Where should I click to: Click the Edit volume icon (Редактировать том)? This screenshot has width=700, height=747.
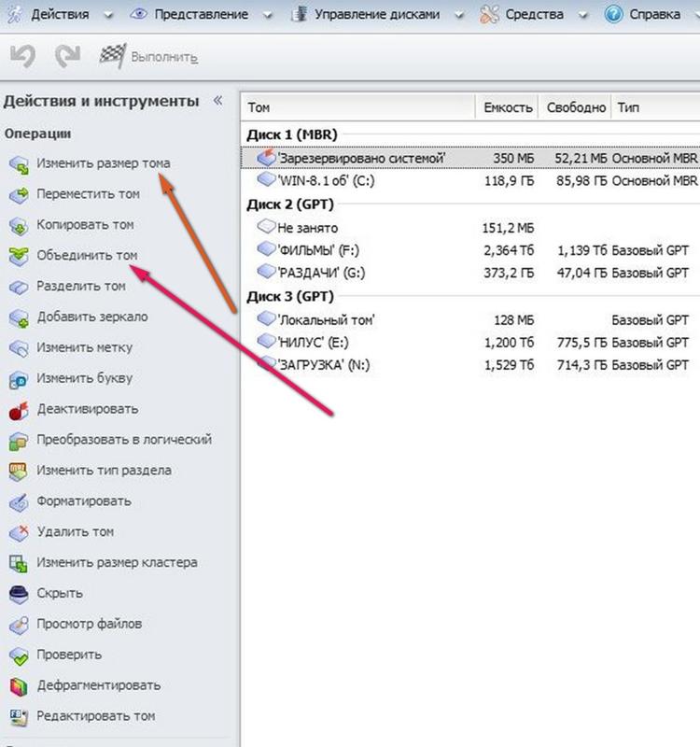(x=19, y=717)
